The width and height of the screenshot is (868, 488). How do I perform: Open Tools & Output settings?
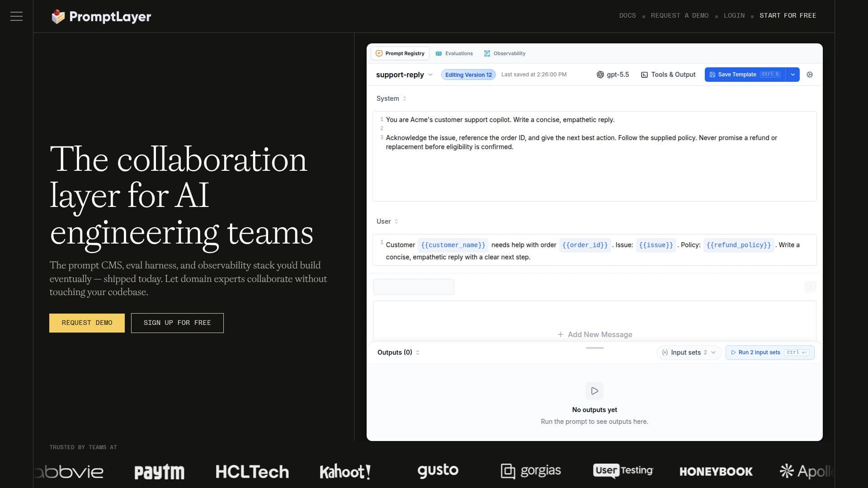point(668,75)
